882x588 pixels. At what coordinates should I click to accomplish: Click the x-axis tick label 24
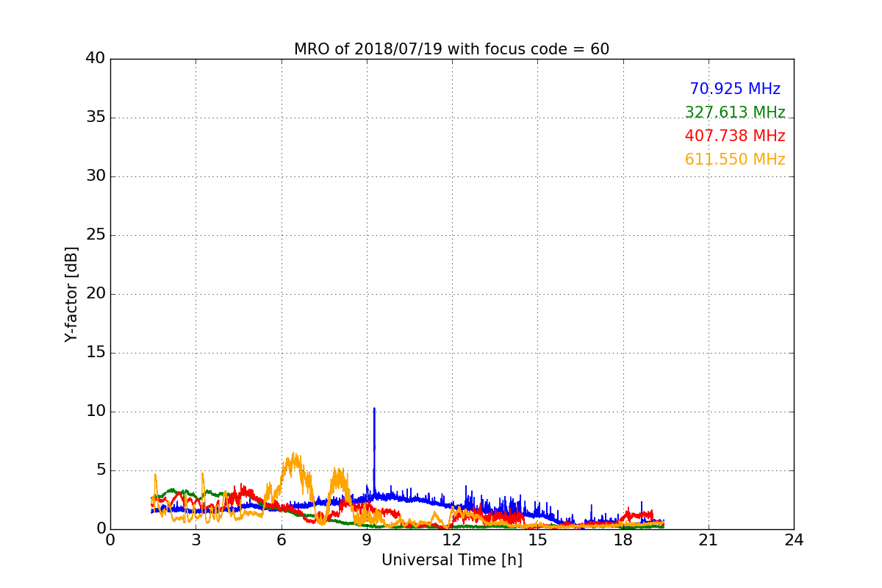(x=794, y=540)
